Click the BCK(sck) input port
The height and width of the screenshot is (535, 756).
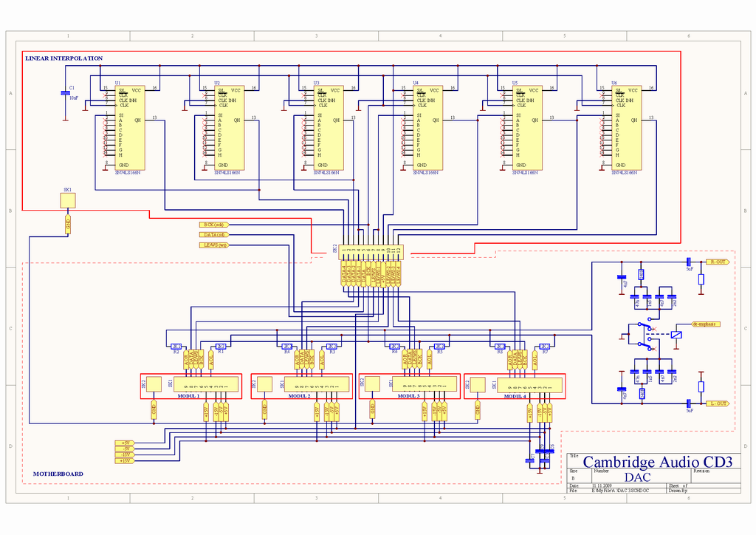click(213, 224)
